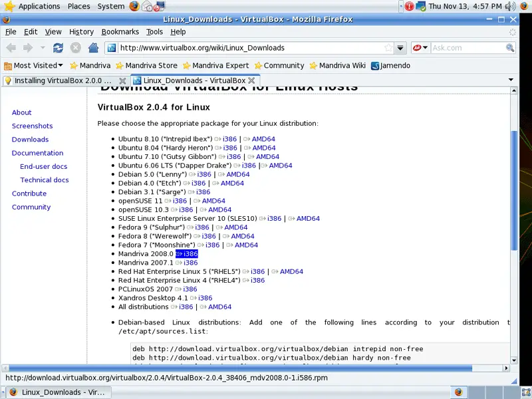
Task: Download Ubuntu 8.04 Hardy Heron AMD64 package
Action: coord(264,148)
